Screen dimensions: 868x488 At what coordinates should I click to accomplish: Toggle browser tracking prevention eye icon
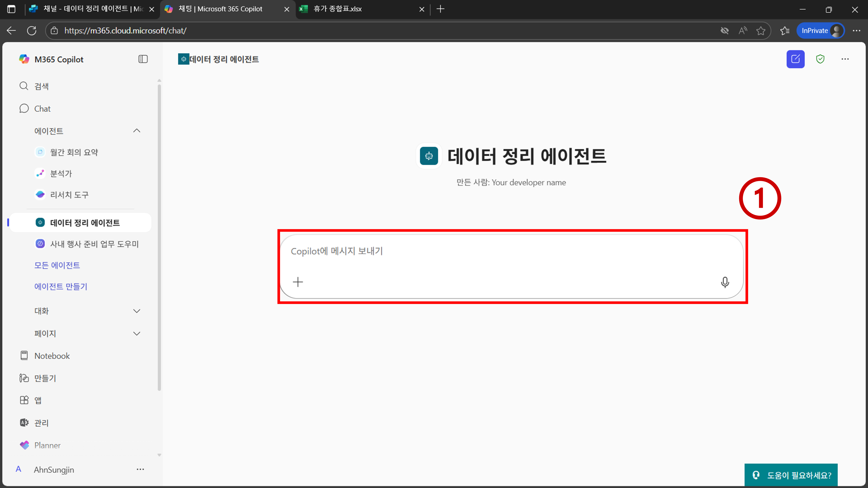725,31
